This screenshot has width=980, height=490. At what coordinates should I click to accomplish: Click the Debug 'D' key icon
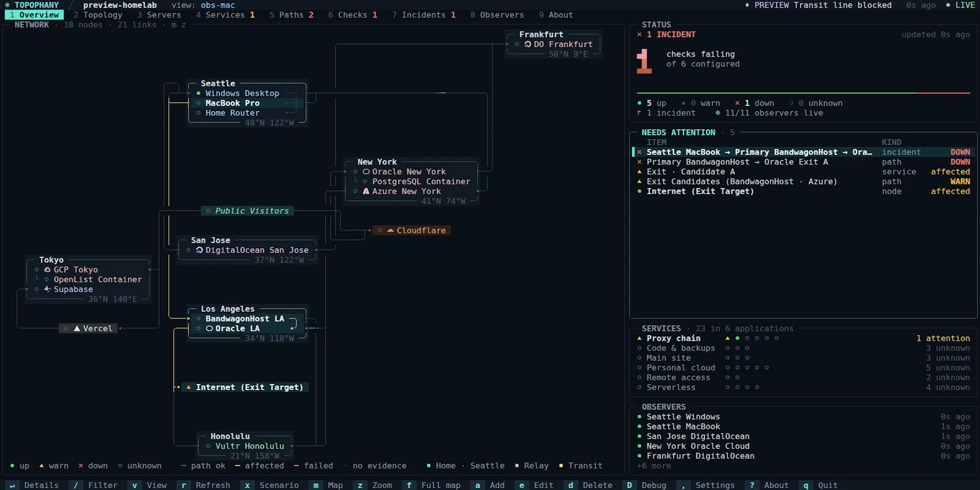click(x=630, y=485)
